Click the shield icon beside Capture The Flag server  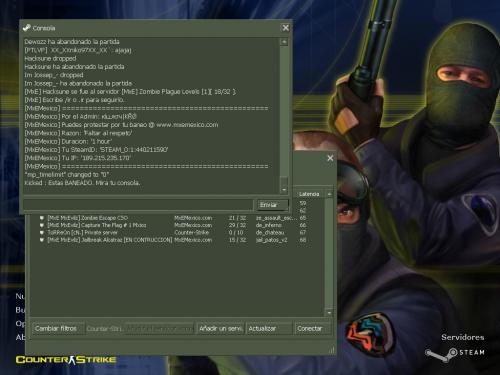pos(42,225)
